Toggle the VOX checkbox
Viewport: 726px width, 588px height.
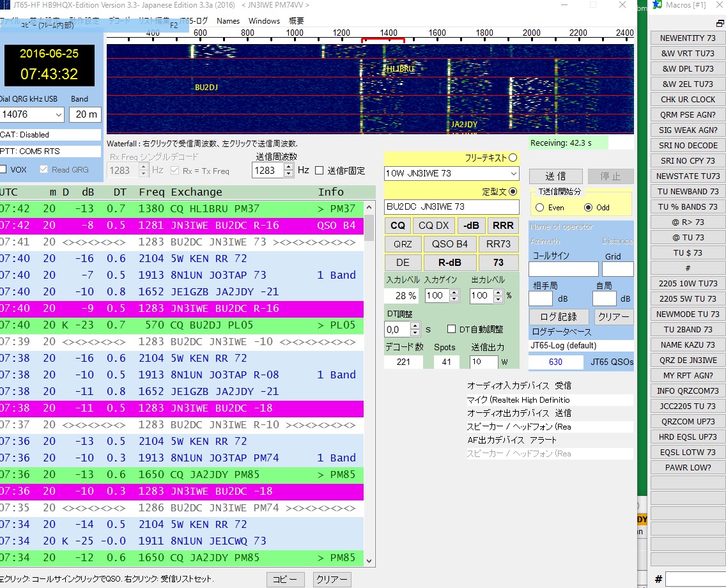[3, 169]
